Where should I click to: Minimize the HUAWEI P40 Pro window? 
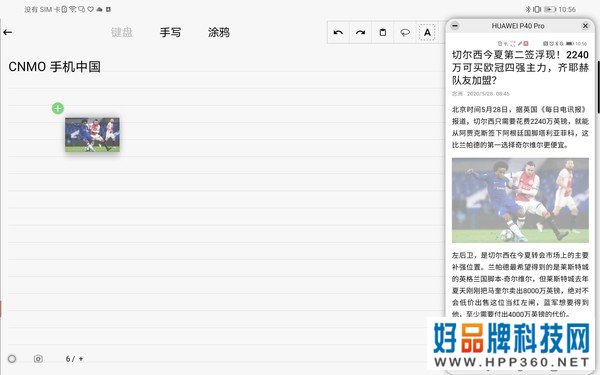point(455,26)
